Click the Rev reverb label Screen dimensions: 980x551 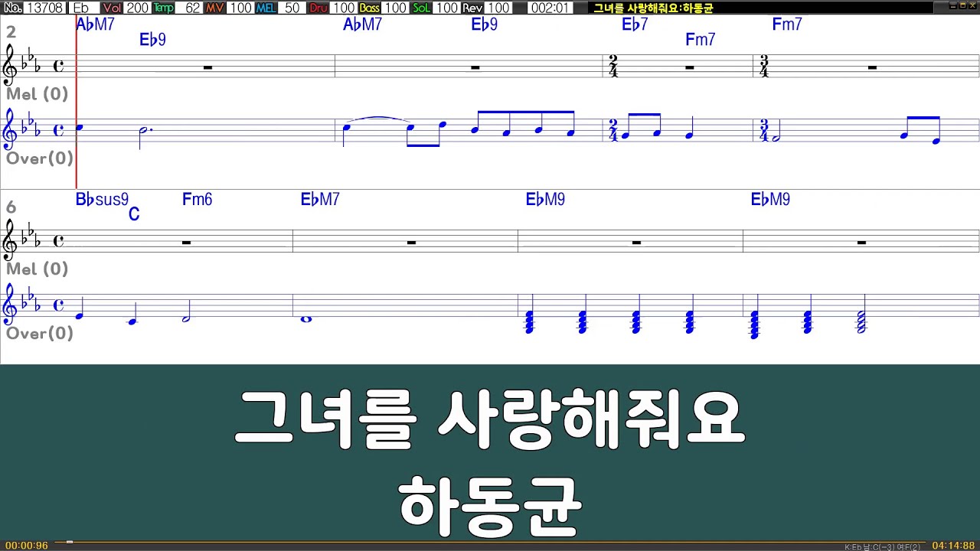click(472, 8)
